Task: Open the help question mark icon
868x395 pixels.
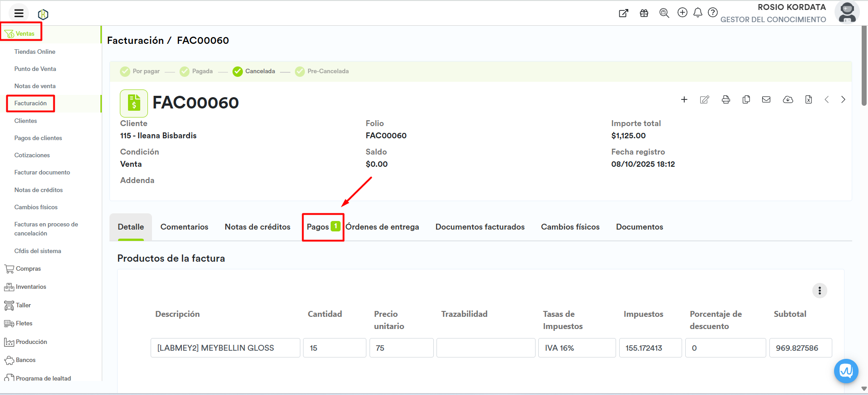Action: pos(712,13)
